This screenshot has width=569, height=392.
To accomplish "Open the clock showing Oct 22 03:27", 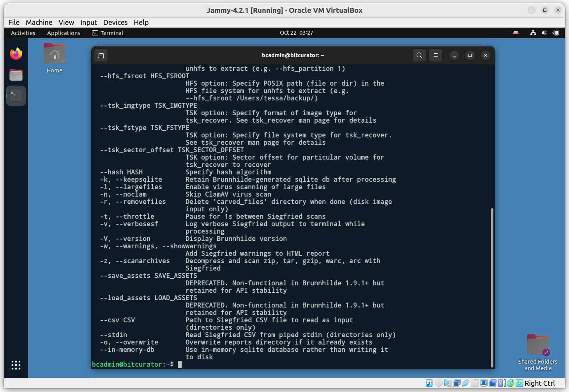I will coord(297,33).
